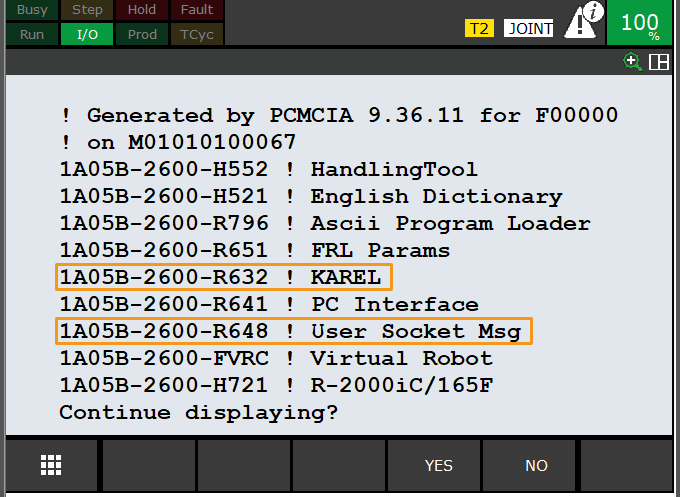Click the Hold status indicator
680x497 pixels.
click(x=142, y=10)
